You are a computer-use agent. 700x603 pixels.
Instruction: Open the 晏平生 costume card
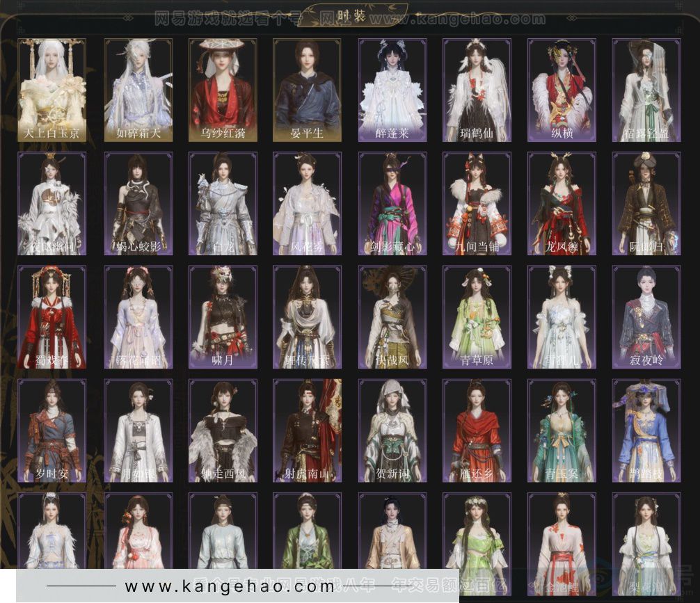click(307, 90)
